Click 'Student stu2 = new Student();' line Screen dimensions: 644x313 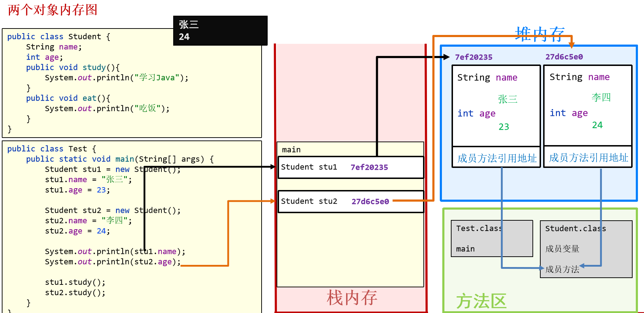point(113,210)
